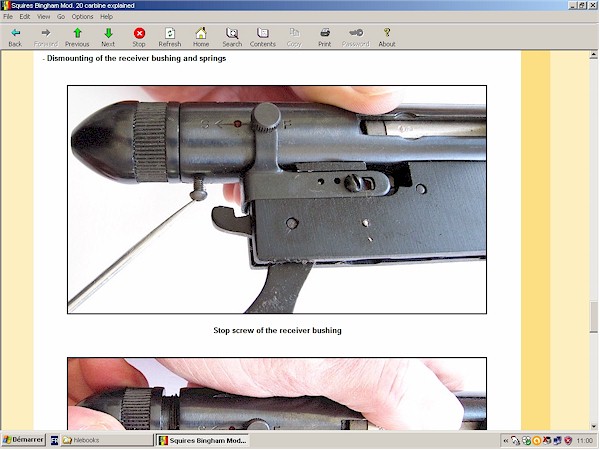Click heading 'Dismounting of the receiver bushing and springs'
This screenshot has width=600, height=450.
[x=134, y=59]
